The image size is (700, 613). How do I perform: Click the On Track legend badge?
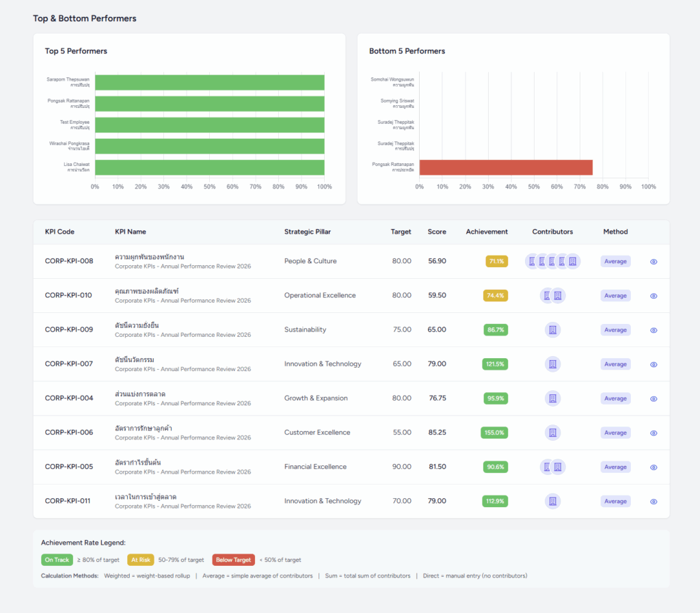point(57,560)
